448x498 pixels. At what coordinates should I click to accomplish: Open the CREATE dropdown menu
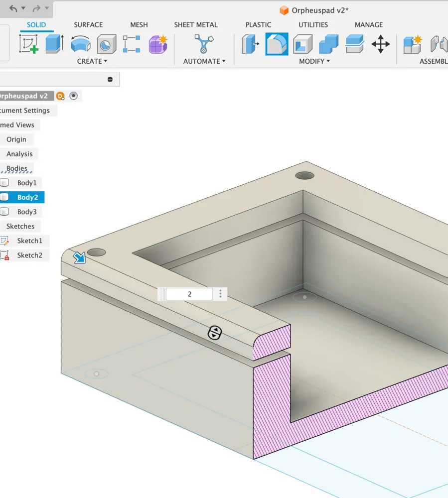point(92,61)
